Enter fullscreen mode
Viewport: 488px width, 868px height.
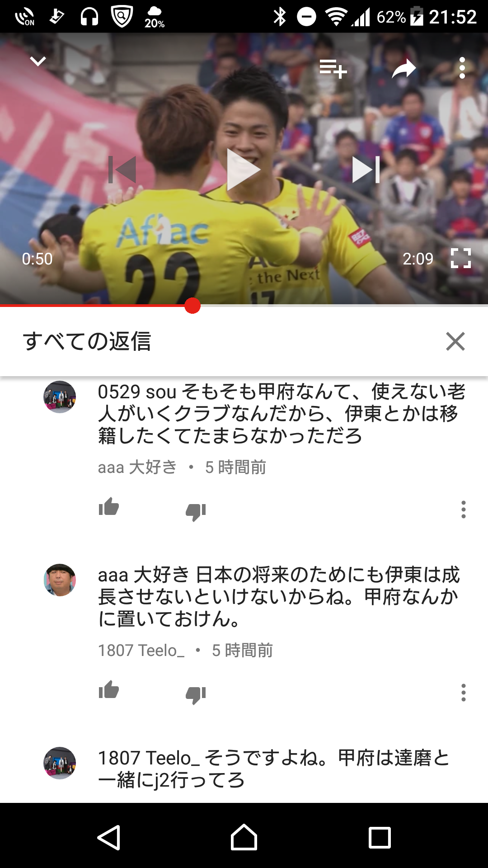click(461, 258)
